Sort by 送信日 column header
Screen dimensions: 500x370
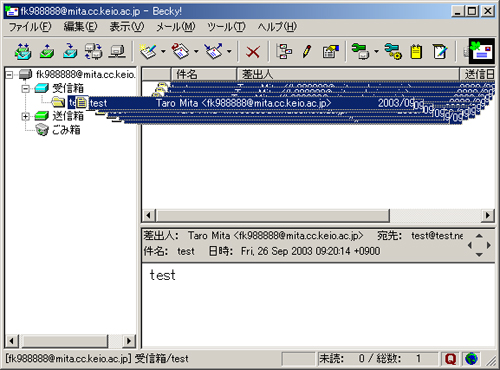[477, 74]
